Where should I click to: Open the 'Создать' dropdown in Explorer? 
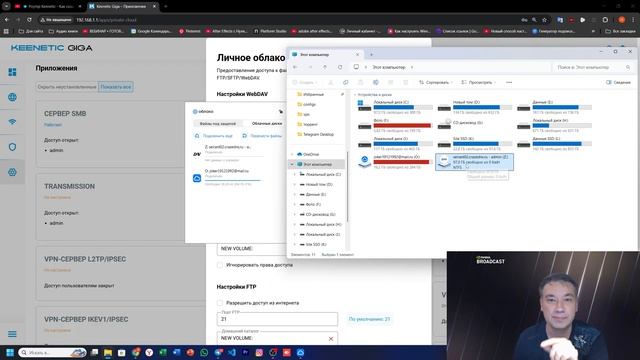305,82
